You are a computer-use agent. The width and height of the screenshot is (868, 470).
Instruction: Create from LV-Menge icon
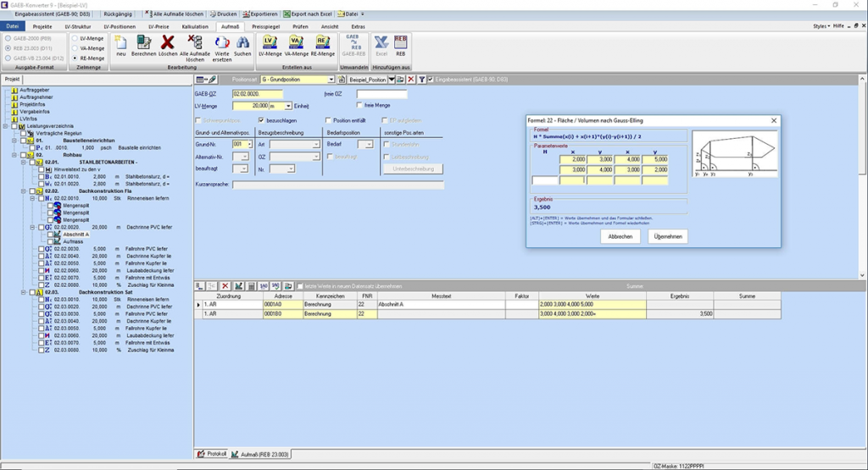point(270,42)
